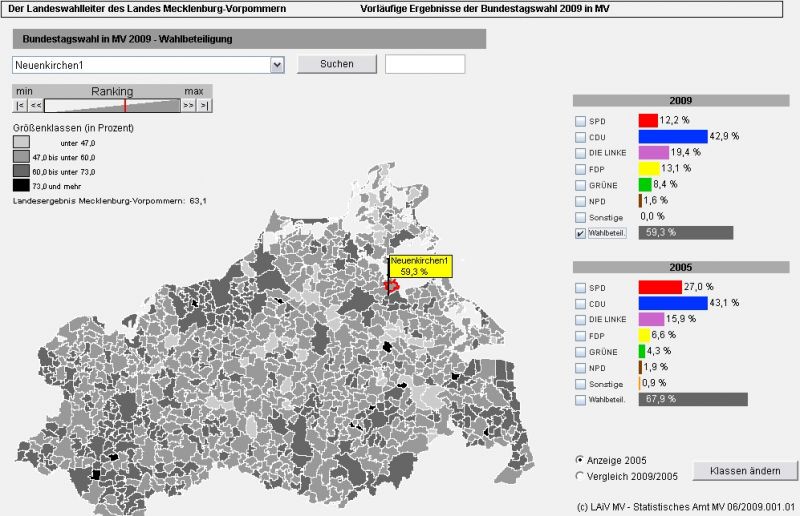Enable the 2009 DIE LINKE checkbox
The width and height of the screenshot is (800, 516).
pyautogui.click(x=580, y=153)
